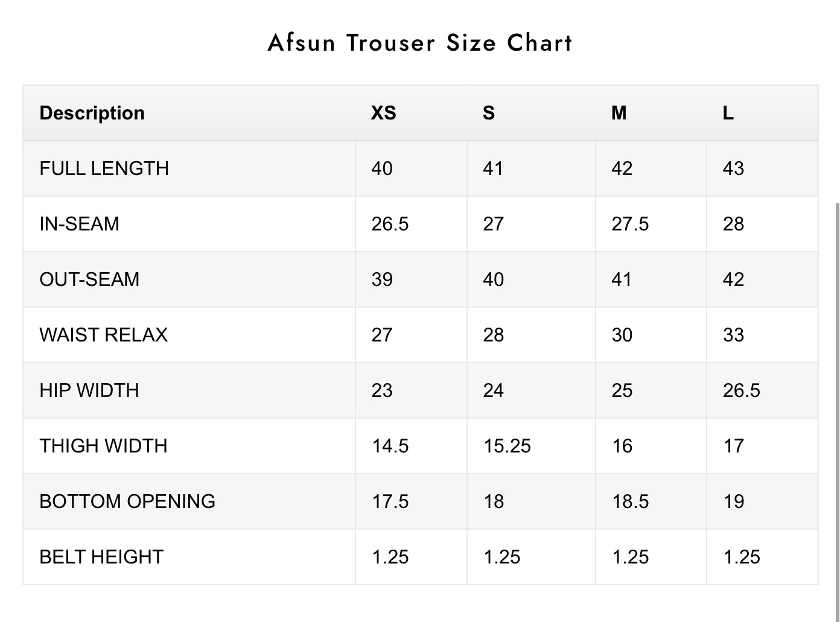Click the BELT HEIGHT row label
This screenshot has height=622, width=840.
point(101,557)
